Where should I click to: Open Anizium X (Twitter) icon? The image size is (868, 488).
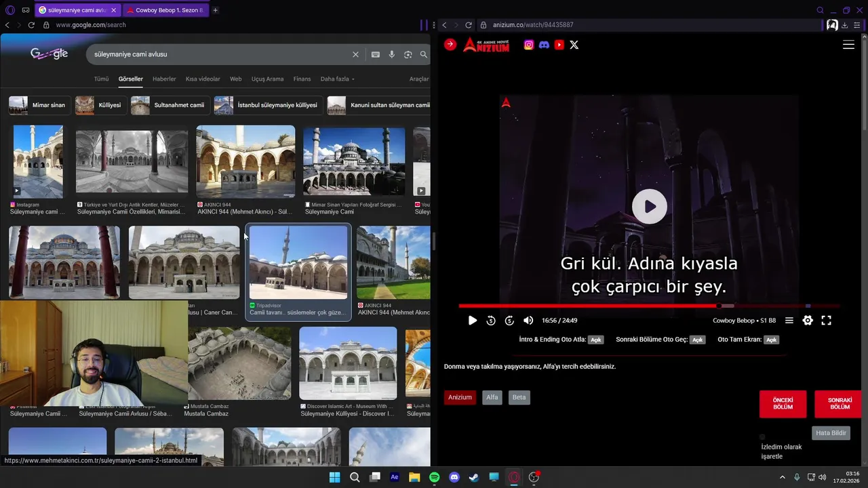point(574,45)
